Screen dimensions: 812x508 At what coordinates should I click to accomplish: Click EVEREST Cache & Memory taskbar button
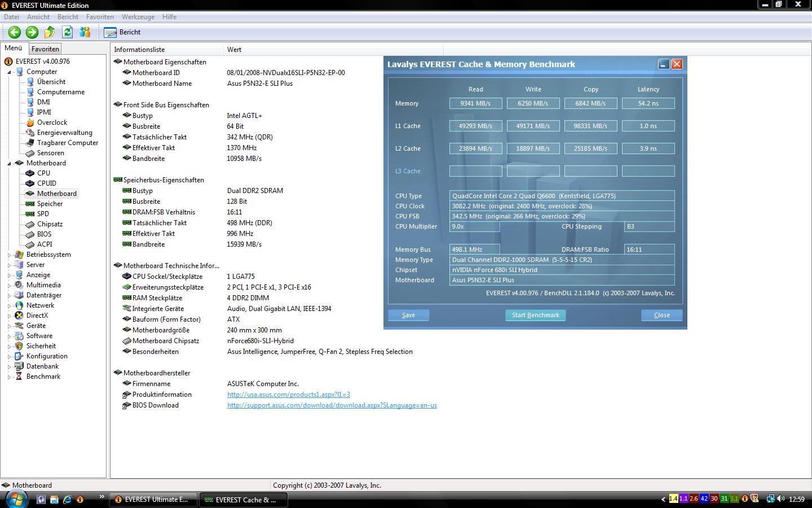(x=244, y=500)
